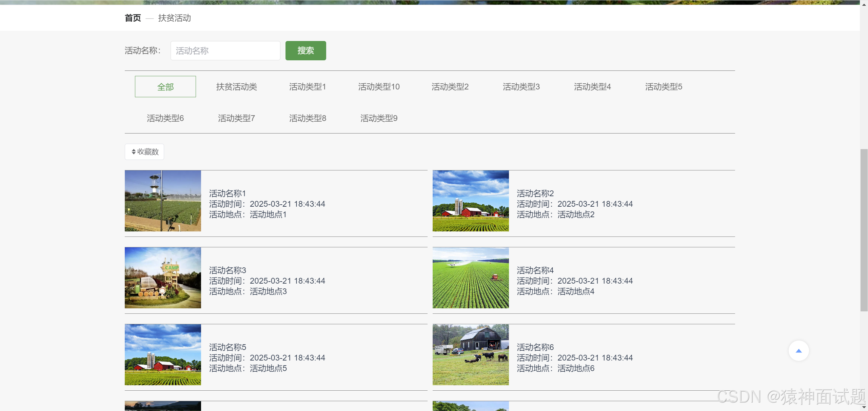Screen dimensions: 868x411
Task: Filter by 活动类型6
Action: point(165,118)
